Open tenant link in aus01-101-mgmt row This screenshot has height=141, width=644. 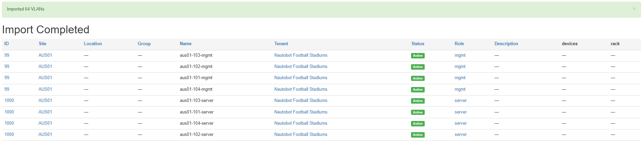[x=301, y=78]
